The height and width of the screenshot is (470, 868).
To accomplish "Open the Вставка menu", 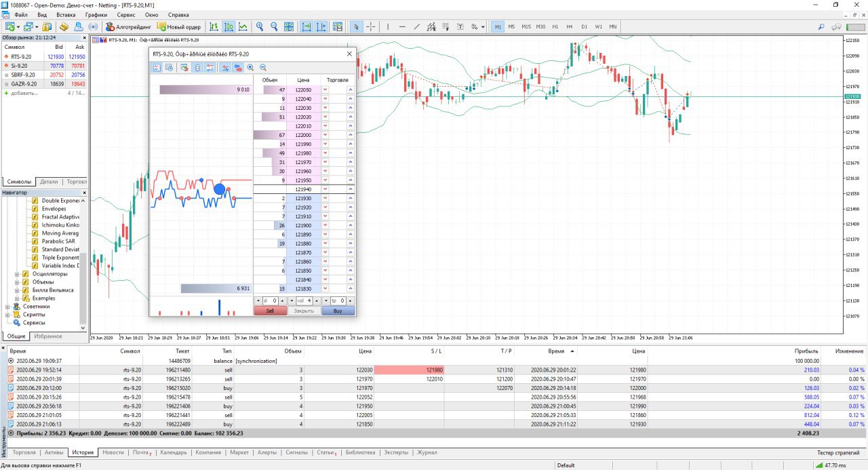I will point(66,14).
